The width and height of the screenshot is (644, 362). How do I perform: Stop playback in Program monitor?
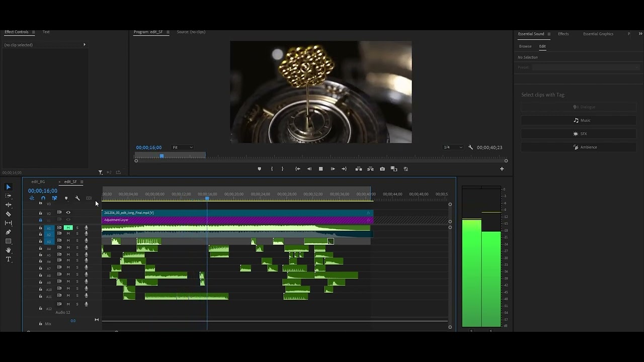[x=321, y=169]
